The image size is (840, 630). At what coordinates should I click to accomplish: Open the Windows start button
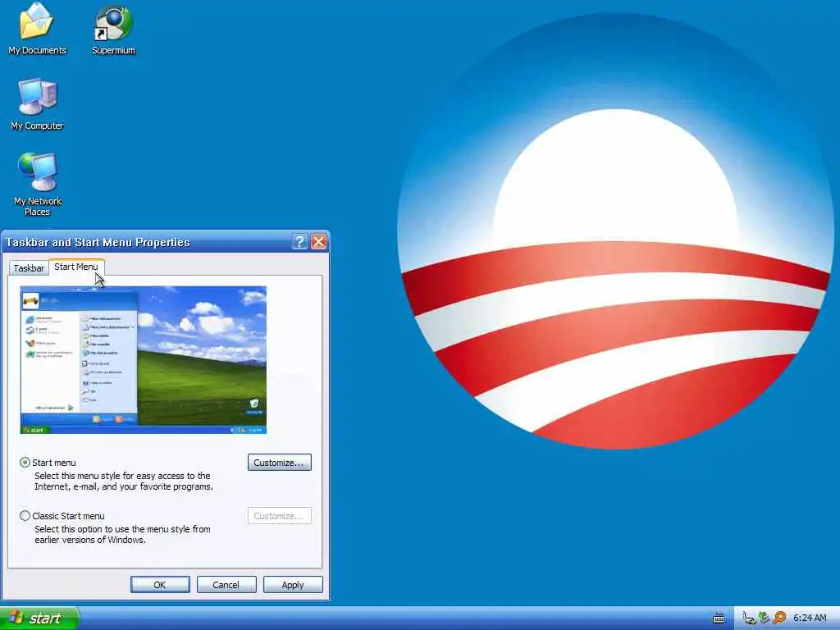[x=39, y=619]
